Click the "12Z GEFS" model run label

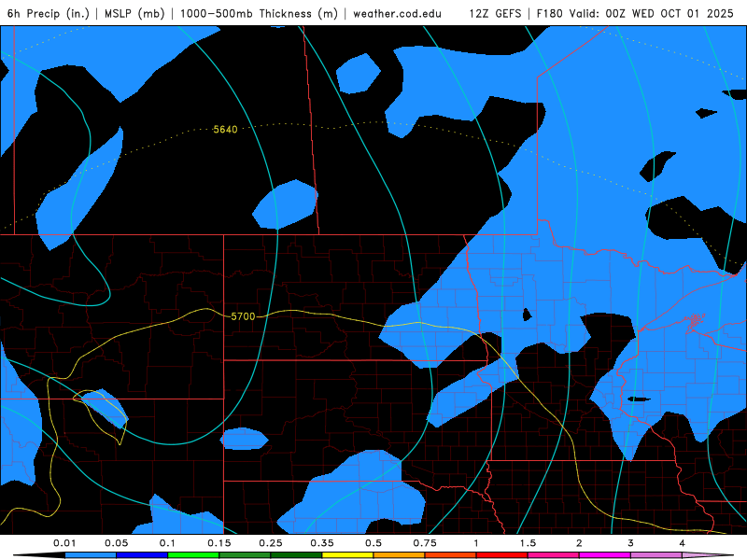495,13
